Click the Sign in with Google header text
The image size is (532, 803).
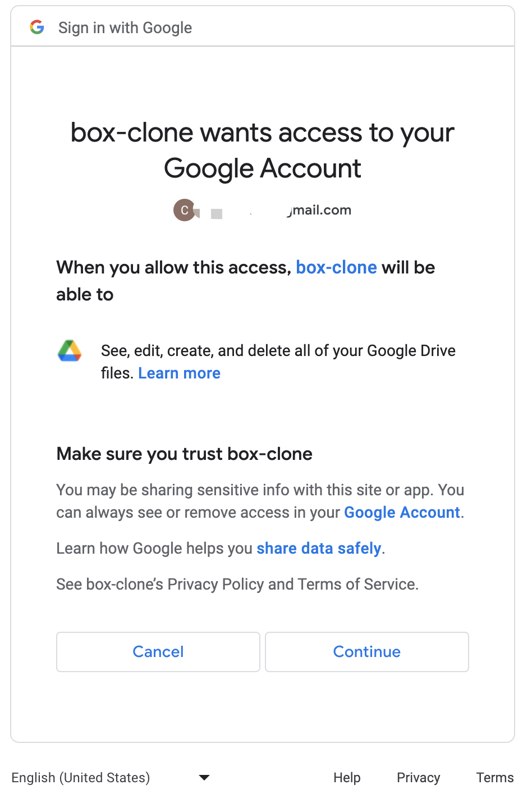tap(125, 28)
